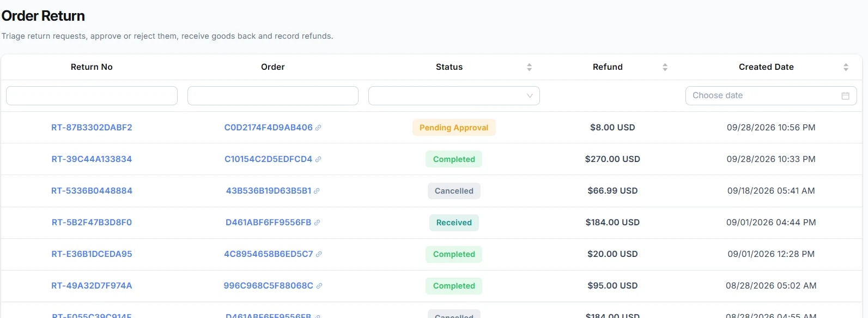Open link icon beside order 996C968C5F88068C

coord(319,286)
